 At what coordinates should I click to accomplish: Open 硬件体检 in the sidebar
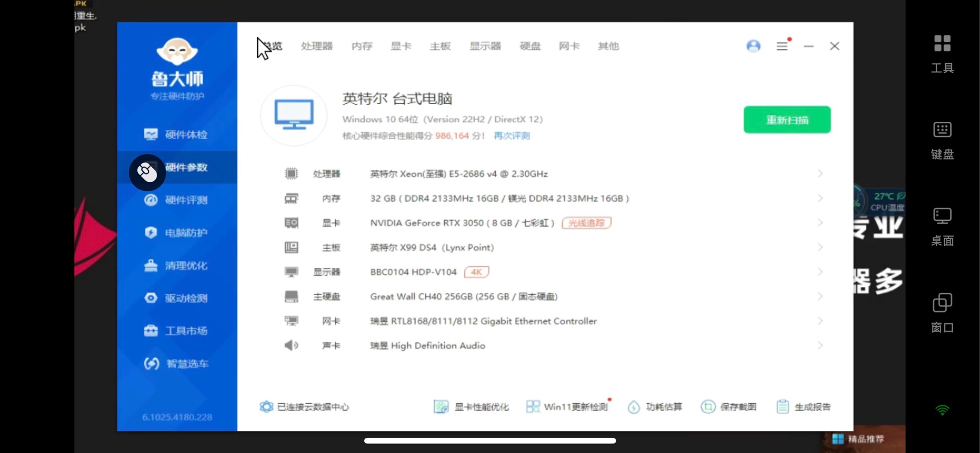(176, 134)
